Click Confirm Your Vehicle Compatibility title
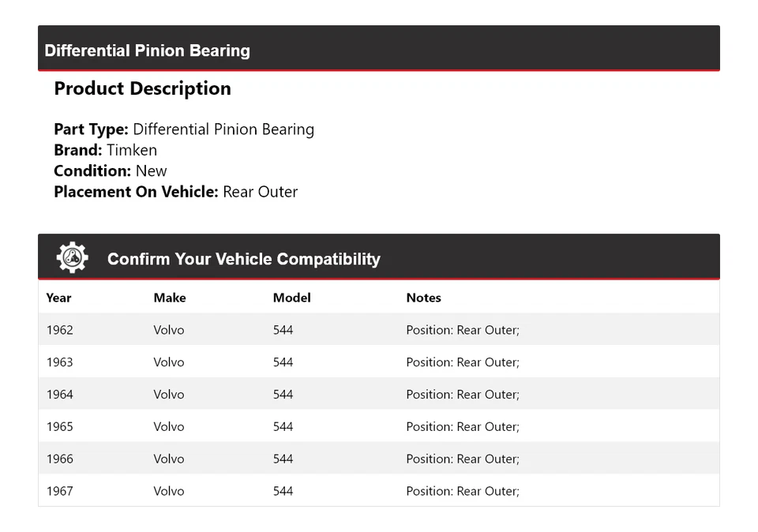Image resolution: width=758 pixels, height=532 pixels. point(243,259)
